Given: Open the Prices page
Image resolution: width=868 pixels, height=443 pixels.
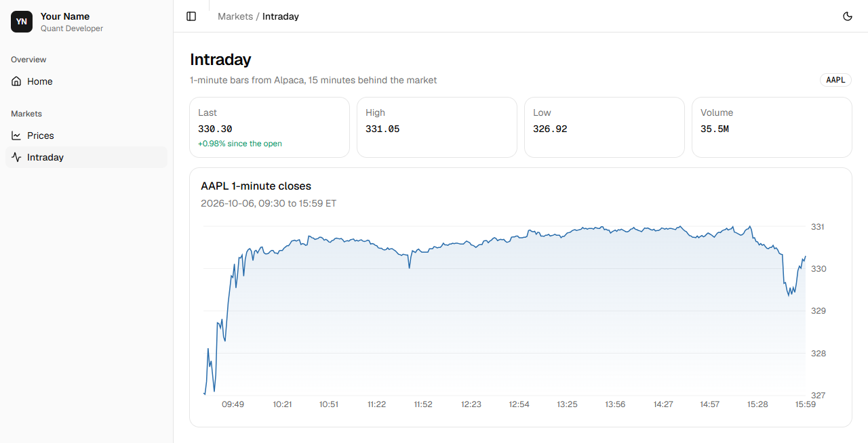Looking at the screenshot, I should tap(86, 135).
